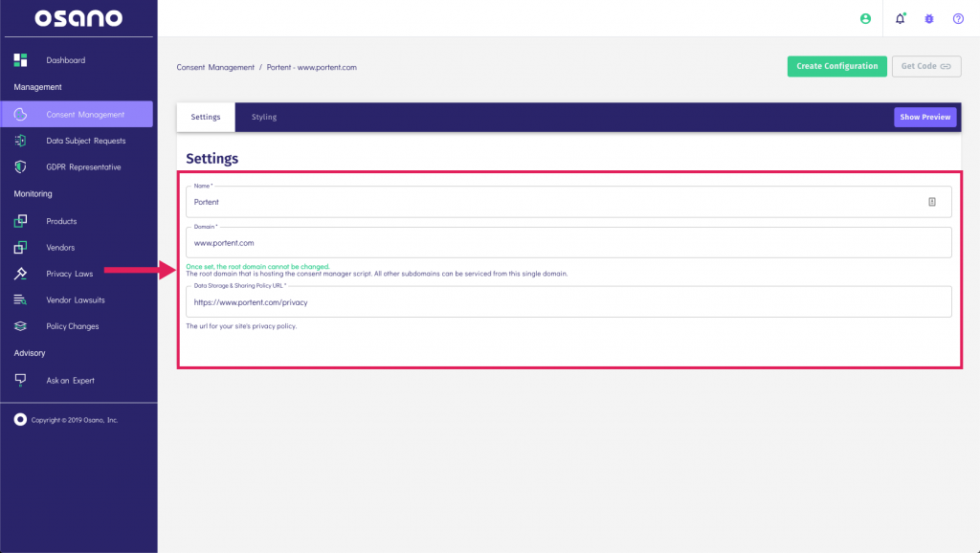Screen dimensions: 980x553
Task: Click the Osano logo
Action: 78,17
